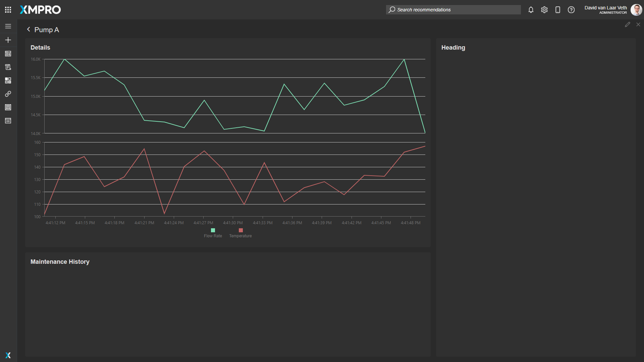Open the variables (x) icon in the sidebar
644x362 pixels.
coord(8,121)
